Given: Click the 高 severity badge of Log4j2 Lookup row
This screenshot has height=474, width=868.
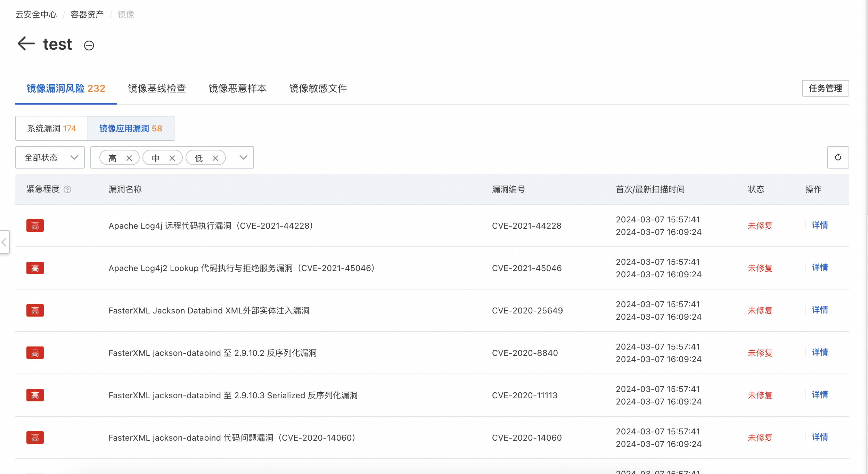Looking at the screenshot, I should click(35, 268).
